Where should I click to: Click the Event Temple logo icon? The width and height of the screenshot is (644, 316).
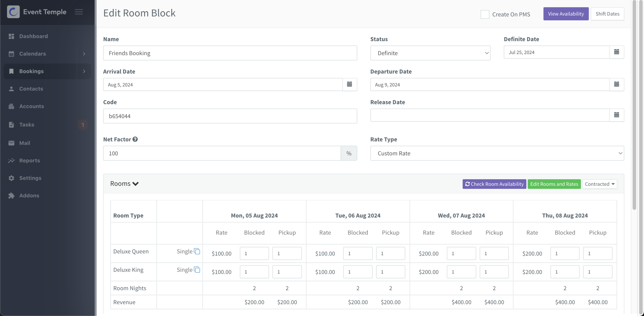pos(13,12)
